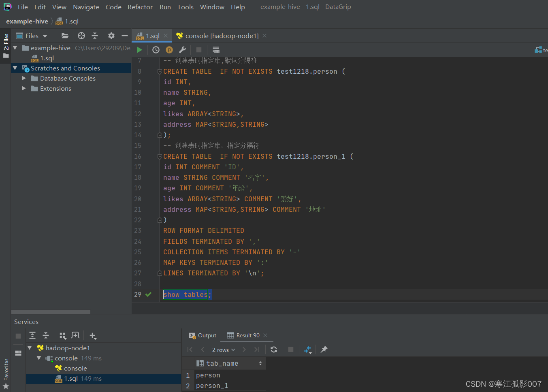Click the compare data icon in results
Viewport: 548px width, 392px height.
tap(307, 349)
